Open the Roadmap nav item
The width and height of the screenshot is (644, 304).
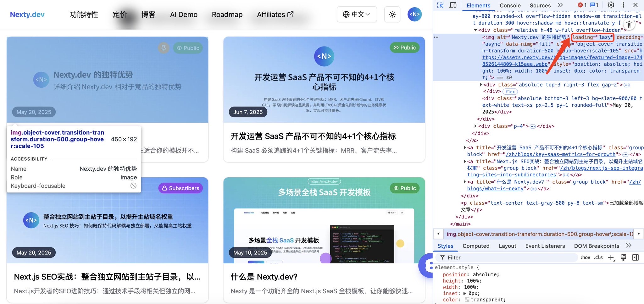click(x=227, y=14)
